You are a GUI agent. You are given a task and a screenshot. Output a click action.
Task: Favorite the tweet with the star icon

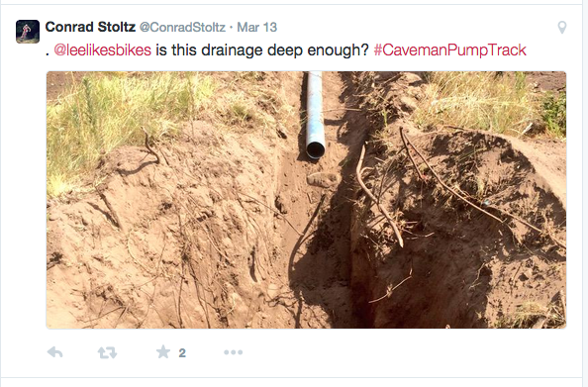click(163, 352)
